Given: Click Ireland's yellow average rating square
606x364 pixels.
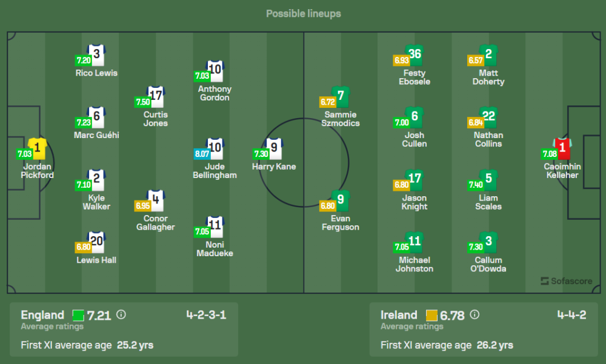Looking at the screenshot, I should click(x=431, y=315).
